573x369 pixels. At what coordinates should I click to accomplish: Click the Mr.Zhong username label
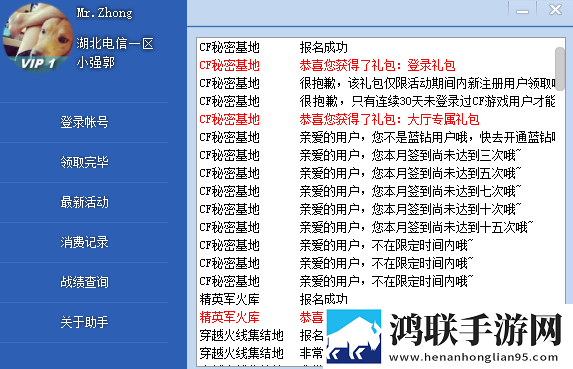(x=105, y=13)
